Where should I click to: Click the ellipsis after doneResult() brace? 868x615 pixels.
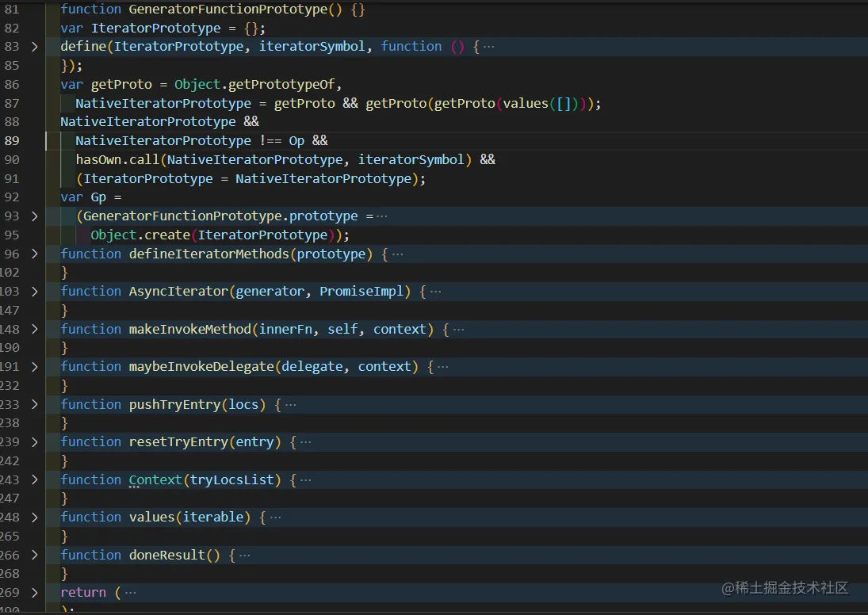pyautogui.click(x=244, y=556)
